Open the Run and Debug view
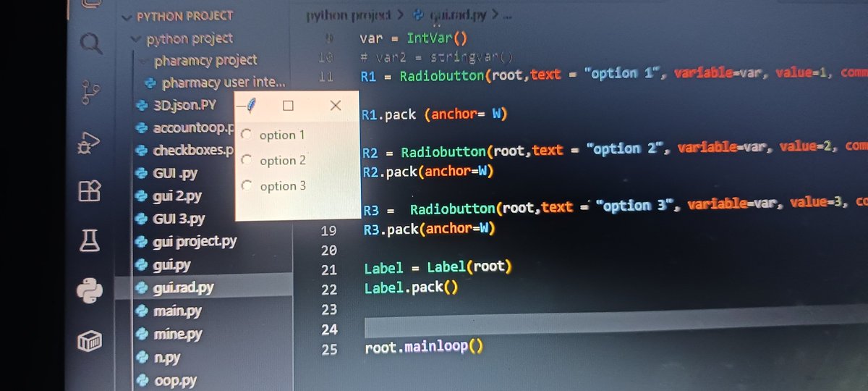This screenshot has width=868, height=391. tap(90, 143)
